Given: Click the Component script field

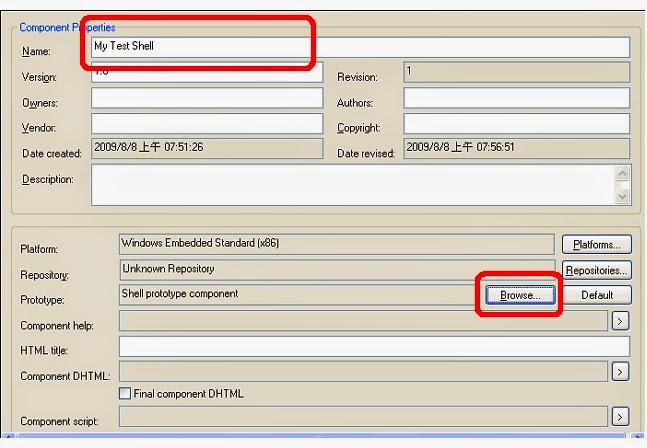Looking at the screenshot, I should [x=363, y=416].
